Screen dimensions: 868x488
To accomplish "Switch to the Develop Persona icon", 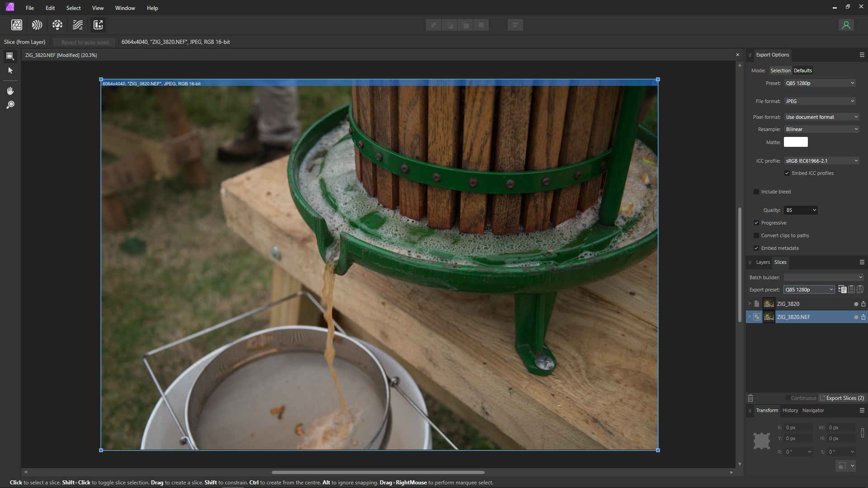I will [x=57, y=25].
